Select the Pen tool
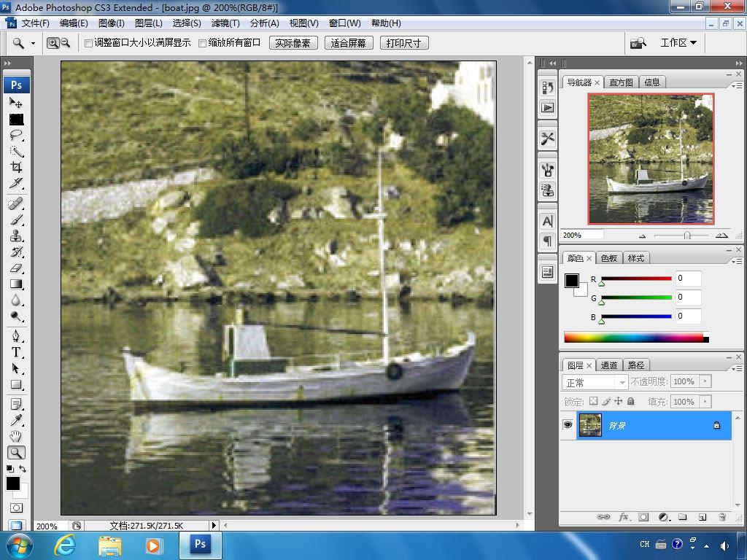The height and width of the screenshot is (560, 747). point(16,336)
